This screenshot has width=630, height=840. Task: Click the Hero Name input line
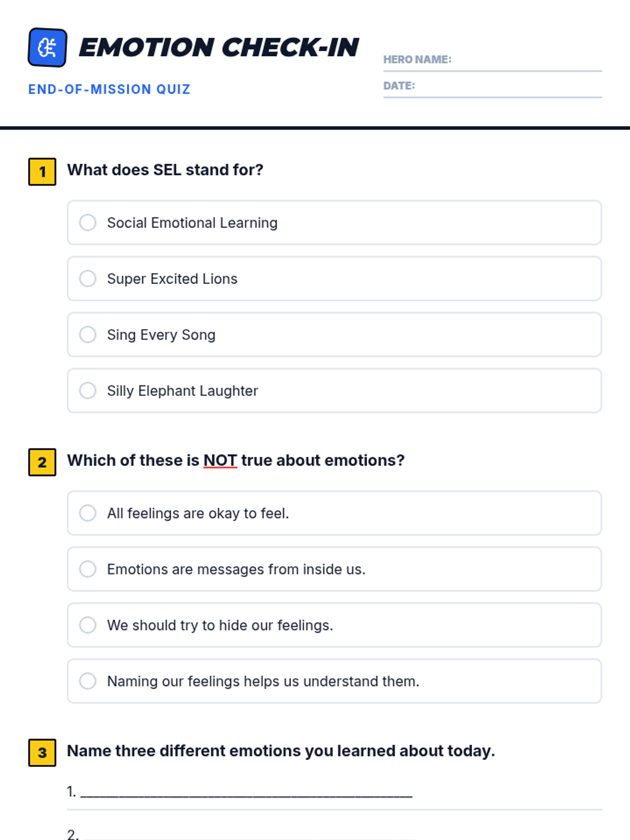492,60
